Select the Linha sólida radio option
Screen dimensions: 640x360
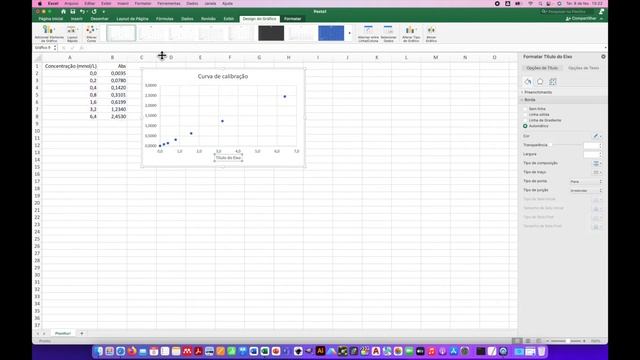[525, 115]
